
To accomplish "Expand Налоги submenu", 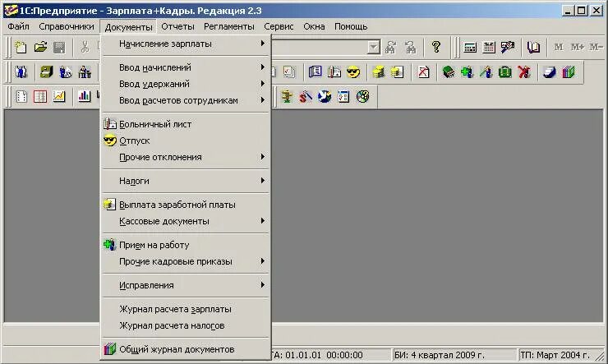I will (x=186, y=181).
